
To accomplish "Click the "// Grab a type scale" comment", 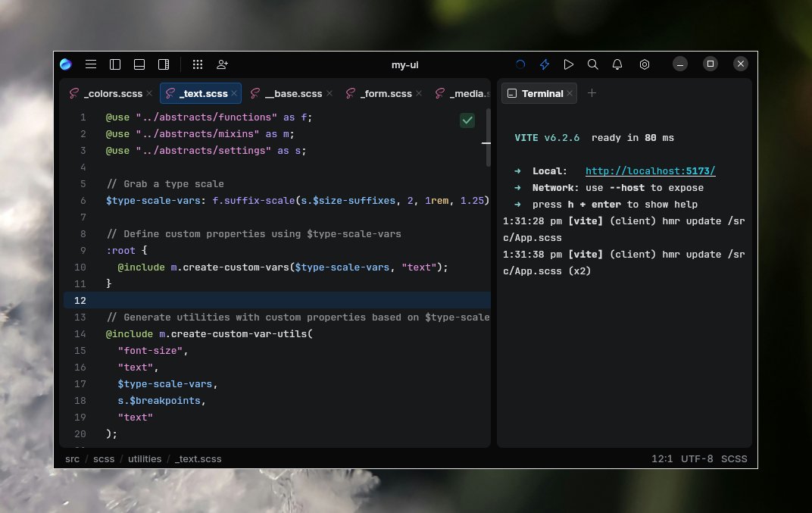I will [165, 184].
